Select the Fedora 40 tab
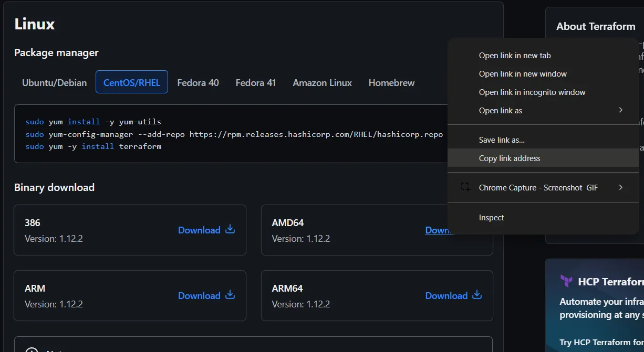This screenshot has height=352, width=644. 198,82
